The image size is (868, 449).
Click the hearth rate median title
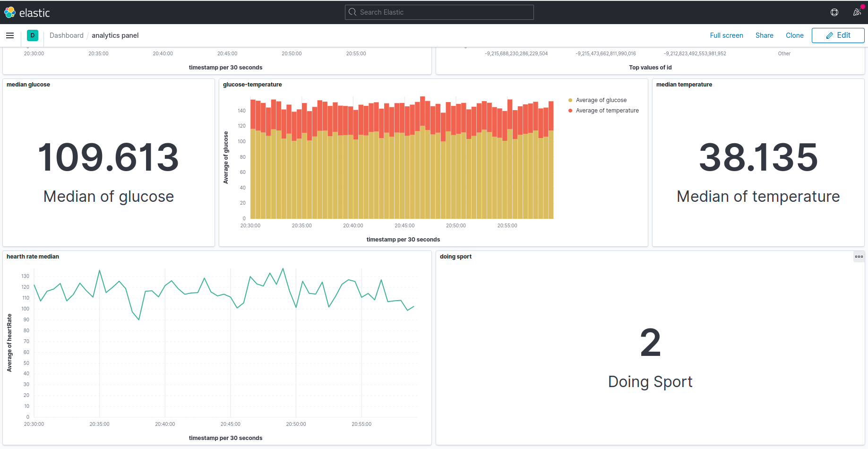(33, 257)
